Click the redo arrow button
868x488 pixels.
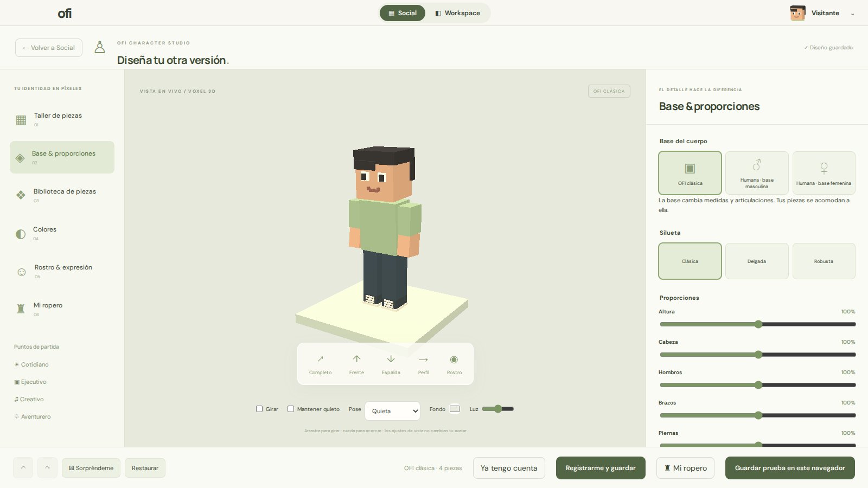coord(47,468)
